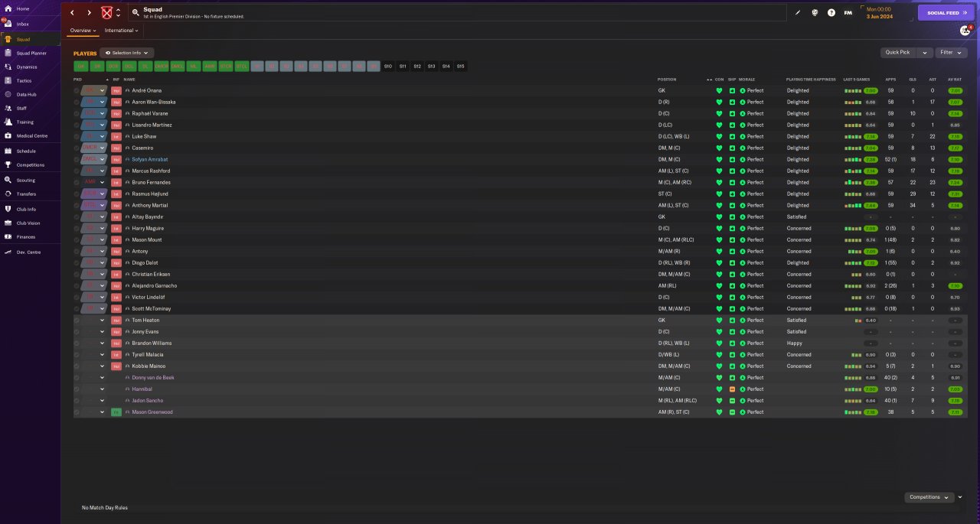The width and height of the screenshot is (980, 524).
Task: Open the Overview tab menu
Action: pyautogui.click(x=83, y=31)
